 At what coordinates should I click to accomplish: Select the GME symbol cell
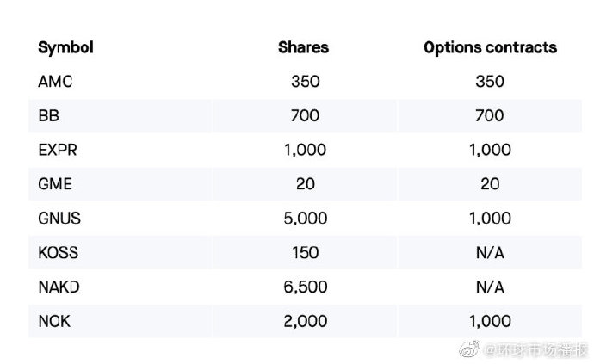(55, 184)
